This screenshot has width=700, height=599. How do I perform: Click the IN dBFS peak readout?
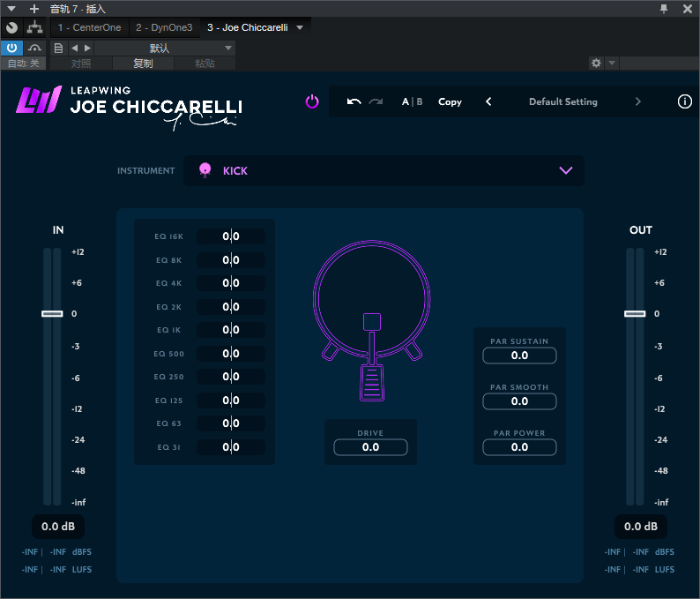(x=56, y=552)
